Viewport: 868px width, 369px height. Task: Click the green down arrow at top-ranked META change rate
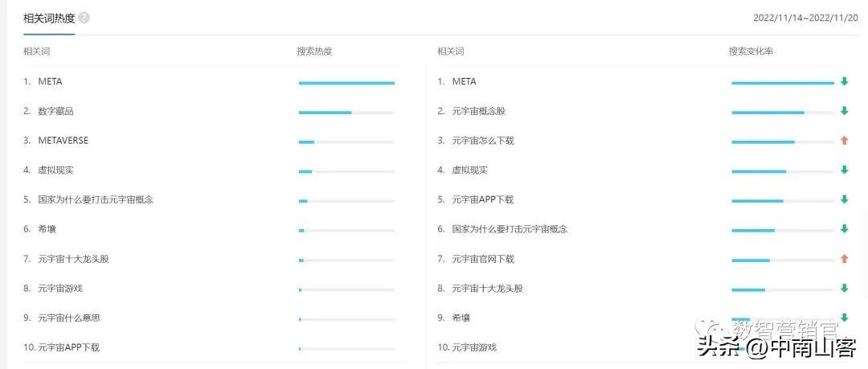pyautogui.click(x=844, y=81)
